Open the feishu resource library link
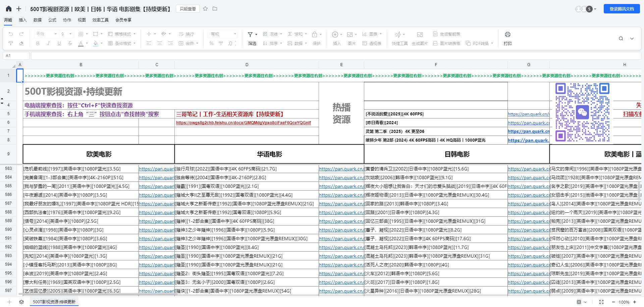The height and width of the screenshot is (307, 644). coord(243,123)
